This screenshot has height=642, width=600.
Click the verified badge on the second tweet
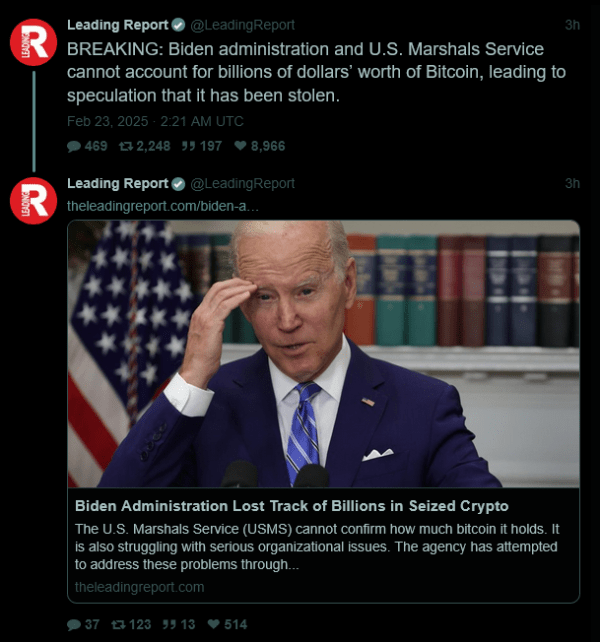tap(178, 184)
